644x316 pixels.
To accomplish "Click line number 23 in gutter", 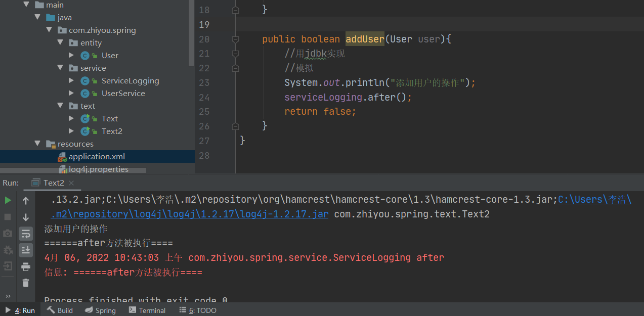I will pos(204,82).
